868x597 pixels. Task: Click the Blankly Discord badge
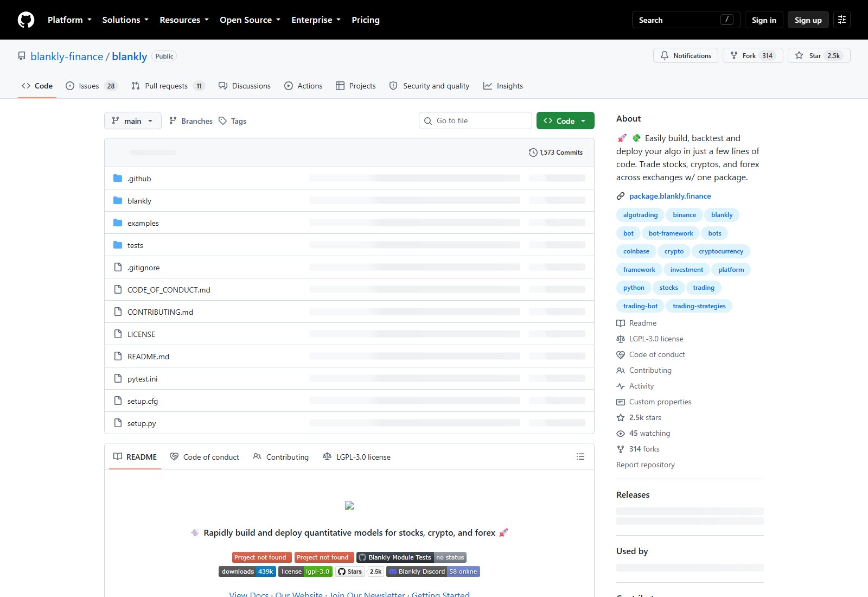tap(433, 571)
